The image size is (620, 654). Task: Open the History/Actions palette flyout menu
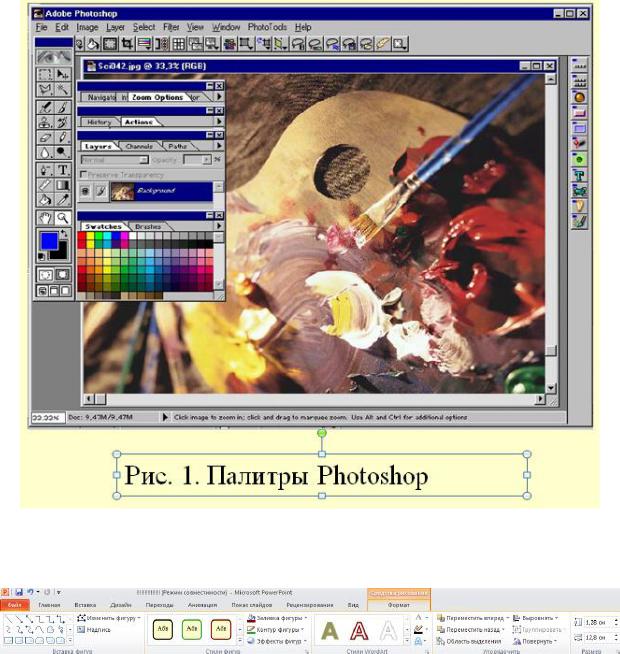point(219,121)
